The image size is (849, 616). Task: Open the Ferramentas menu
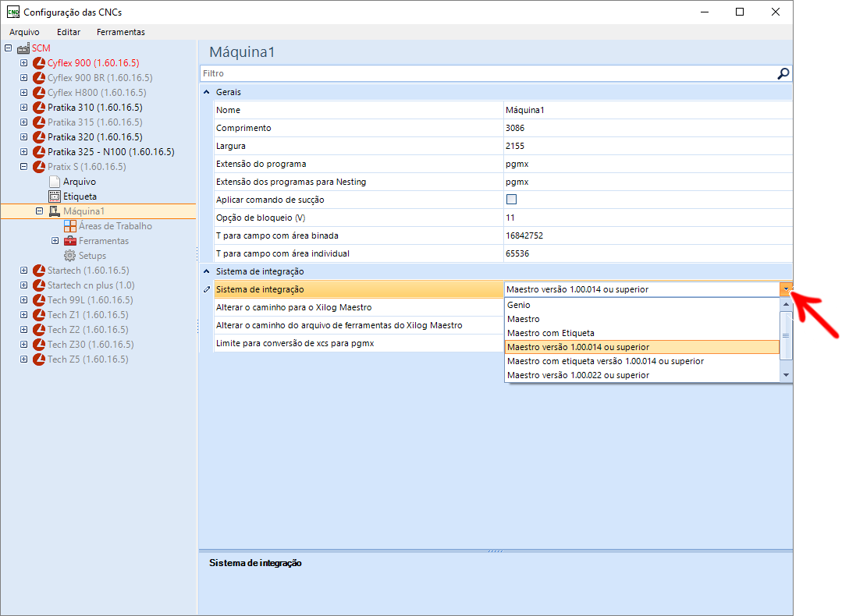121,32
